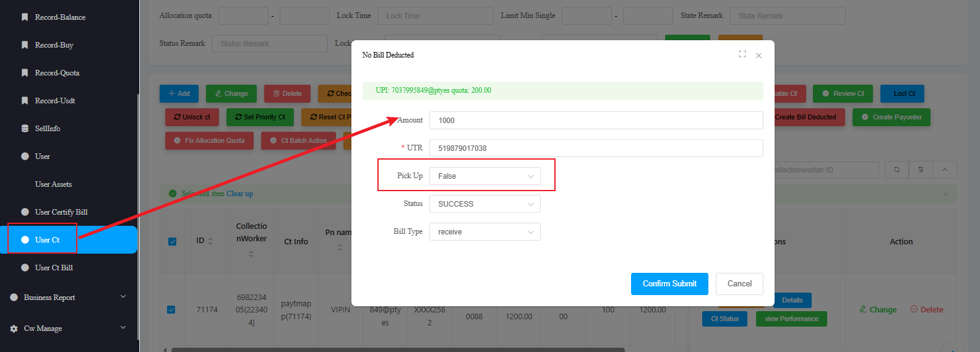Viewport: 980px width, 352px height.
Task: Open the Pick Up dropdown
Action: (484, 176)
